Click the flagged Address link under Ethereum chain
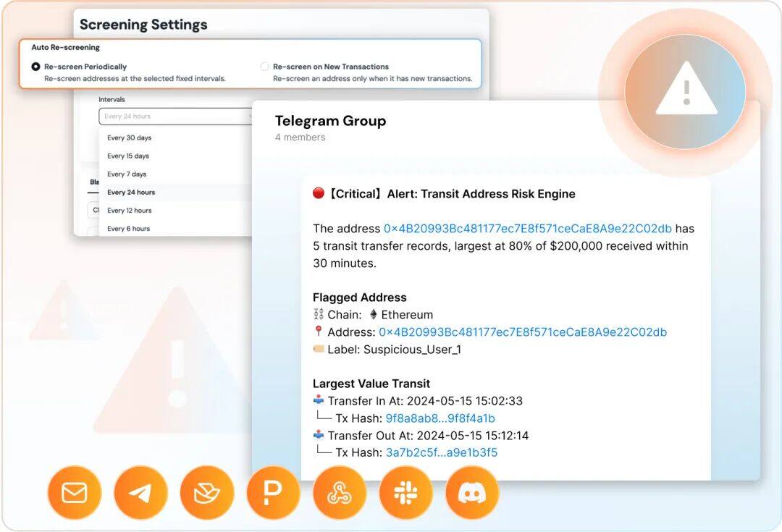This screenshot has height=532, width=782. (523, 332)
